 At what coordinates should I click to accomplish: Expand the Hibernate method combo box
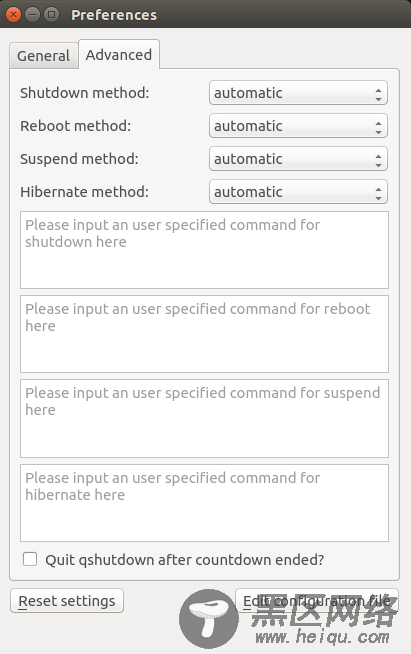[298, 192]
